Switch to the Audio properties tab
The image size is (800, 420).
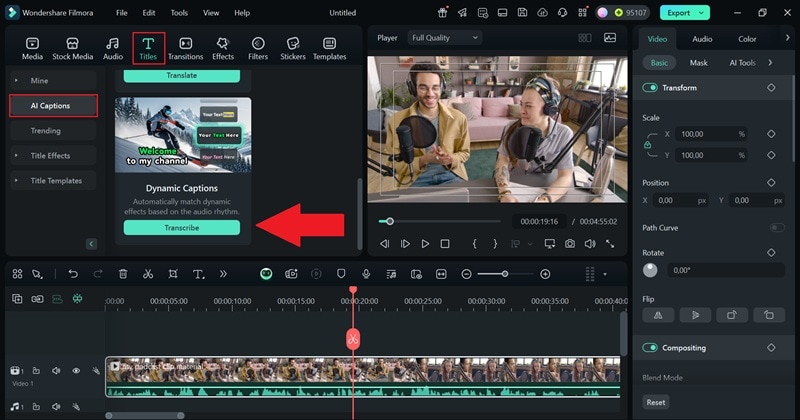(702, 39)
